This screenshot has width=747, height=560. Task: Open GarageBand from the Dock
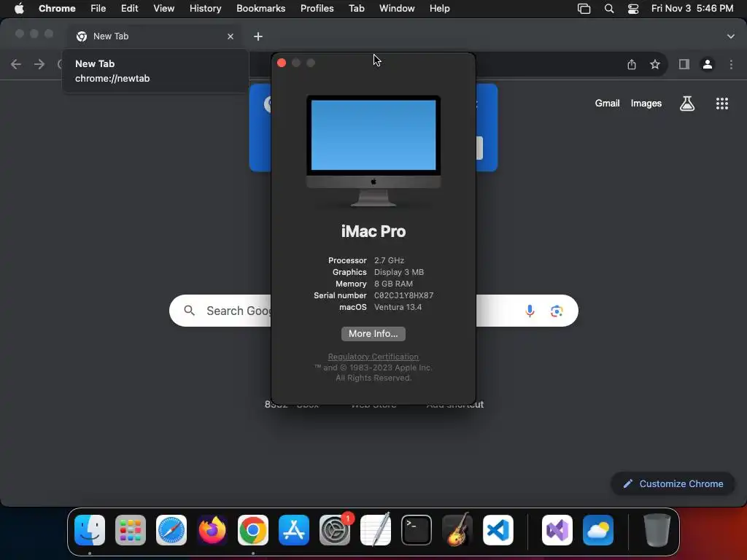click(x=457, y=530)
